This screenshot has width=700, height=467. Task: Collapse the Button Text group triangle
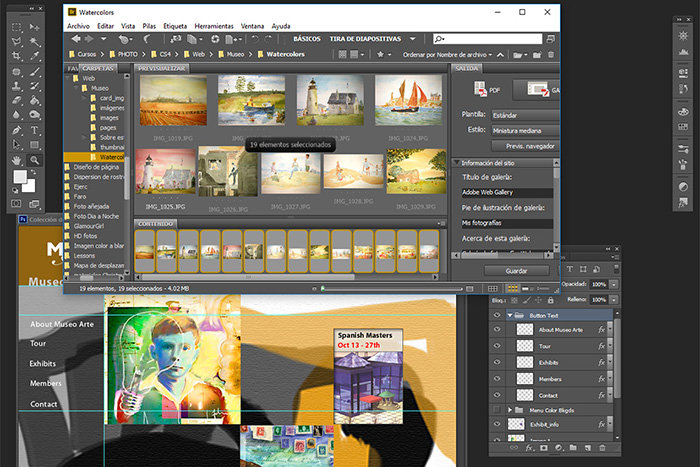click(510, 315)
